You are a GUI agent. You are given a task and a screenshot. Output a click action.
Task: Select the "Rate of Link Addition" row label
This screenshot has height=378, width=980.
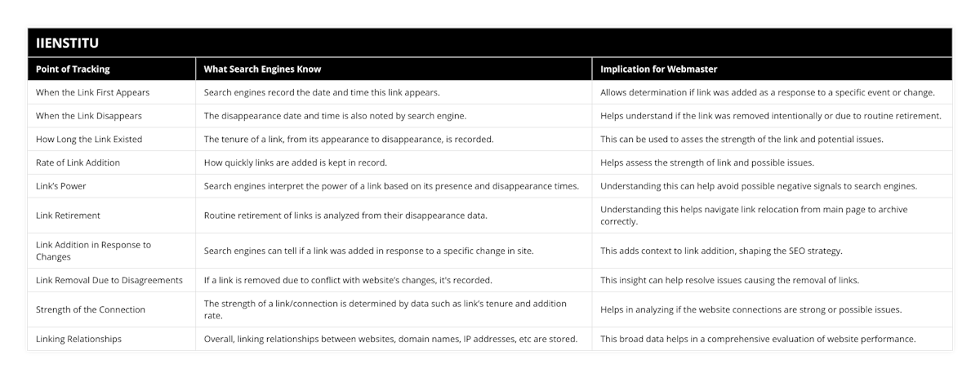click(78, 162)
